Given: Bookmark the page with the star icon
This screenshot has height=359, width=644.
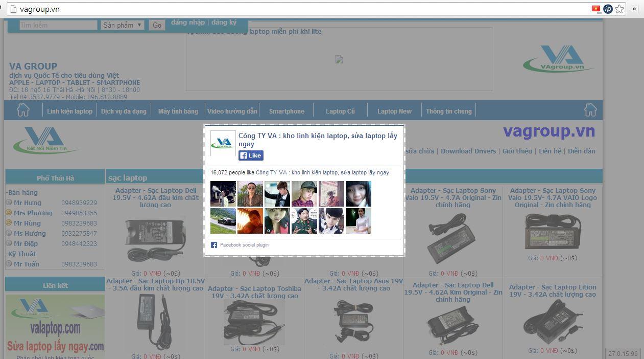Looking at the screenshot, I should [619, 9].
